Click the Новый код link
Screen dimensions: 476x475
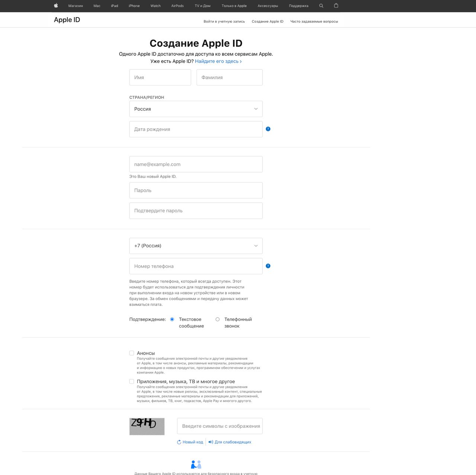point(193,442)
